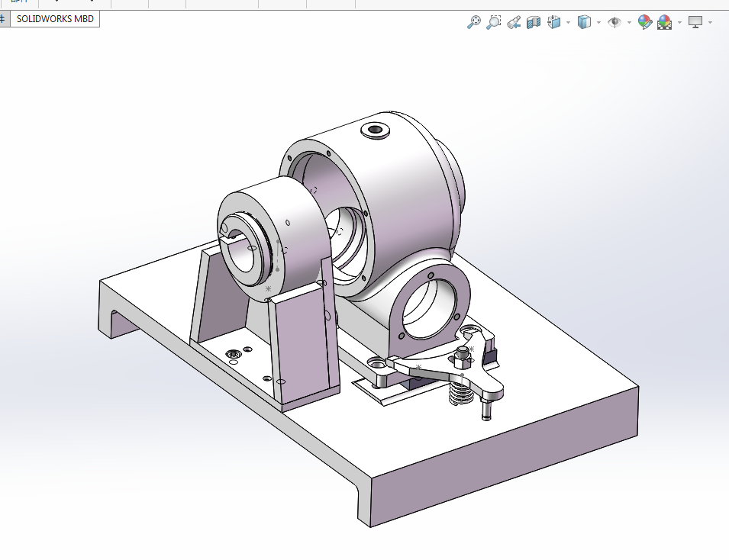Expand the Apply Scene dropdown arrow
The height and width of the screenshot is (560, 729).
[679, 22]
